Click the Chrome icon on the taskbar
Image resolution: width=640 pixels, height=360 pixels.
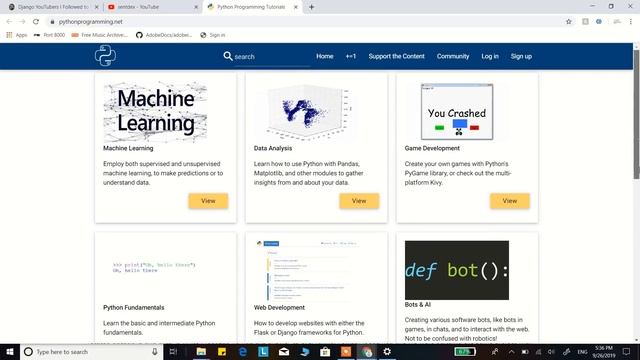click(x=367, y=351)
